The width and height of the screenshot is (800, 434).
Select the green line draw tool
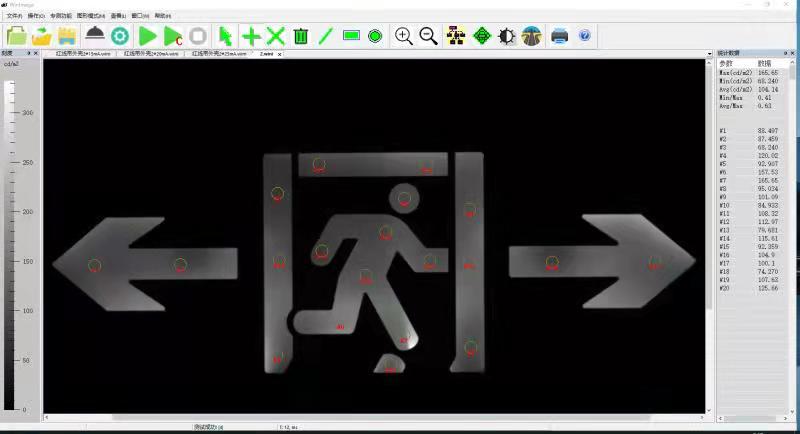coord(325,36)
